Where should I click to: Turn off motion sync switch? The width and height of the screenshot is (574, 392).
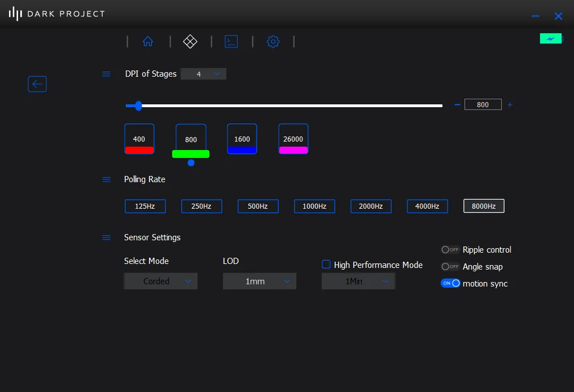[450, 283]
